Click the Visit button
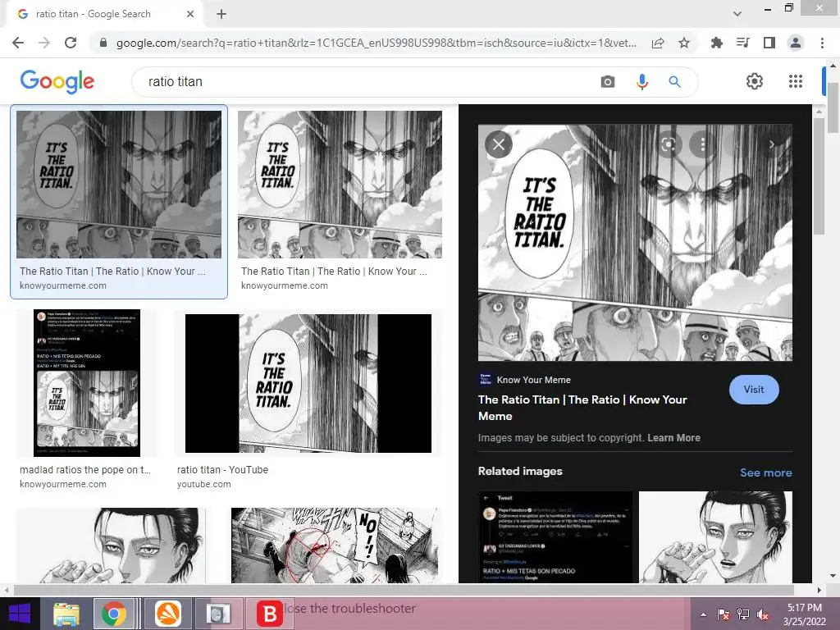 pos(754,390)
